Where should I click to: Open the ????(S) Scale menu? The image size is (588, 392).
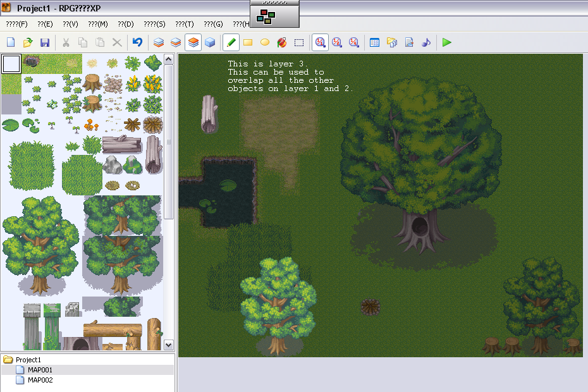click(154, 24)
